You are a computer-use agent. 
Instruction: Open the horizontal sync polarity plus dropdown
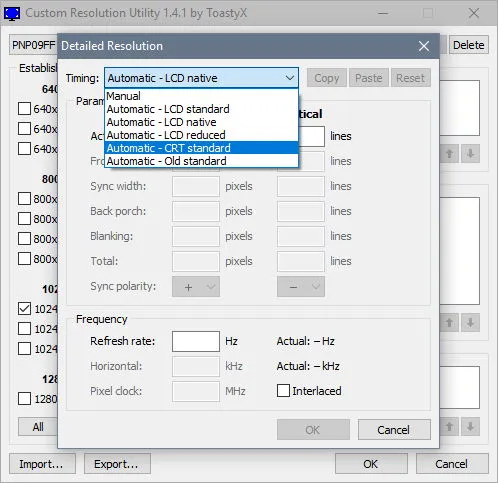(x=196, y=287)
